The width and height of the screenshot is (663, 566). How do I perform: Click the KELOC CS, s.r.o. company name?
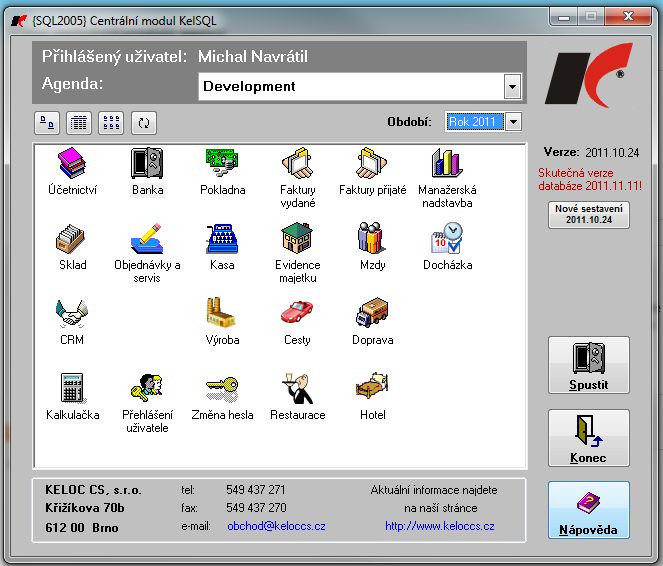point(93,490)
